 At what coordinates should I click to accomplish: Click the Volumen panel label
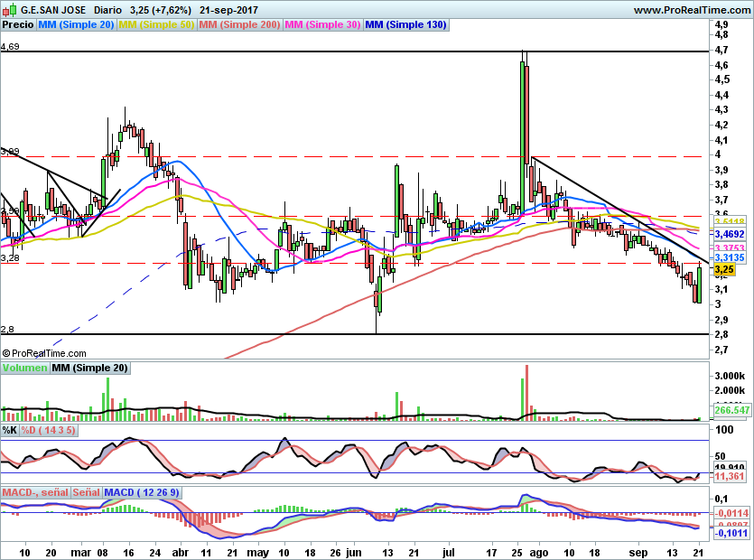(x=24, y=368)
